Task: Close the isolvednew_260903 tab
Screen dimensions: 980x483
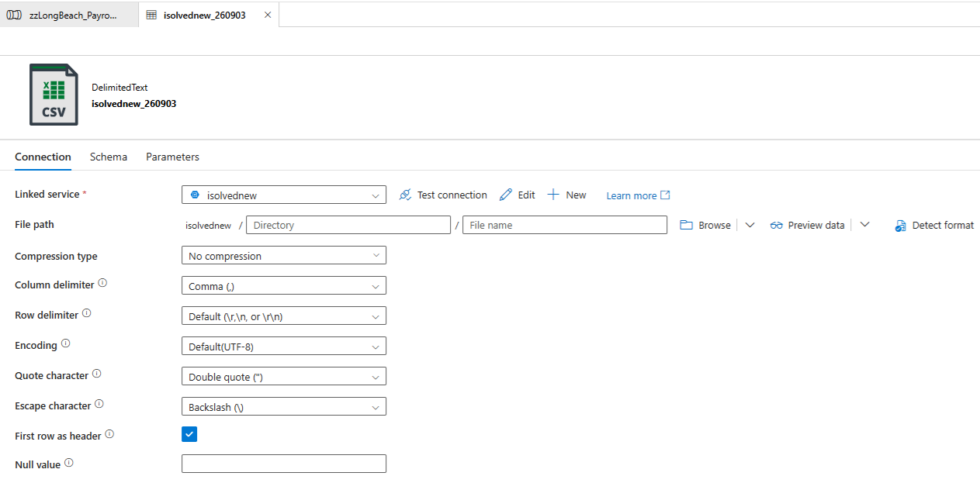Action: pyautogui.click(x=268, y=15)
